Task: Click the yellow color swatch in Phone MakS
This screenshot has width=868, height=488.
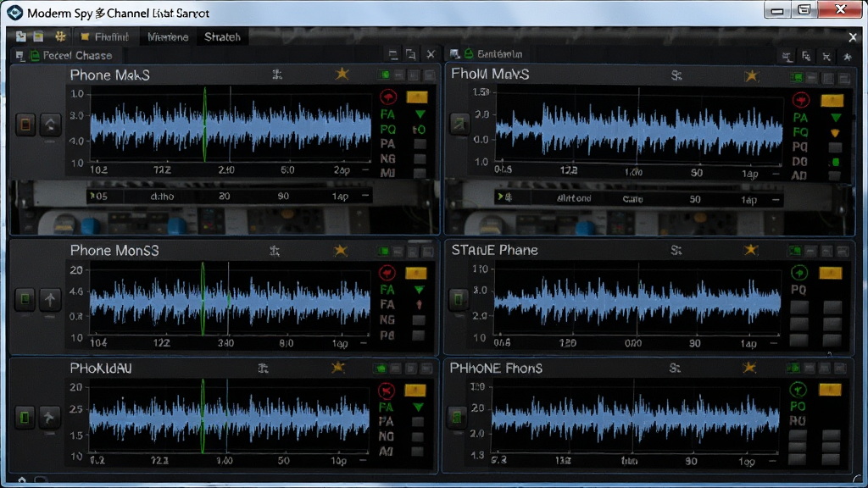Action: pyautogui.click(x=417, y=97)
